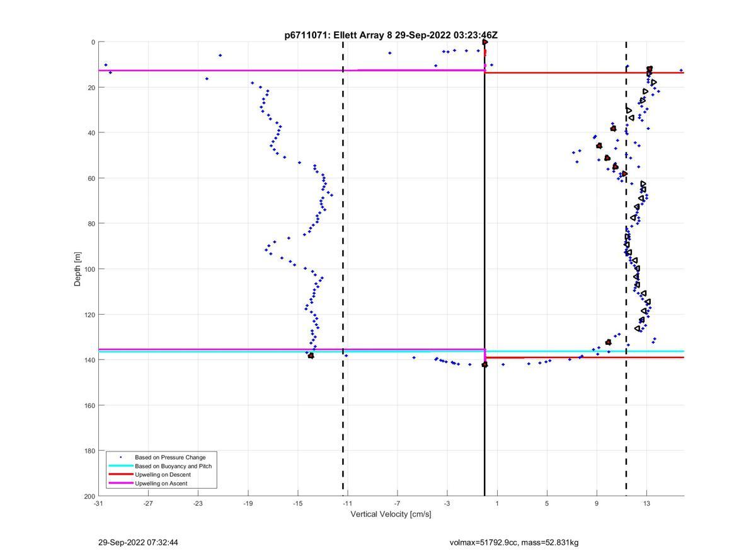Click the magenta line sample in the legend
This screenshot has width=756, height=558.
click(120, 484)
